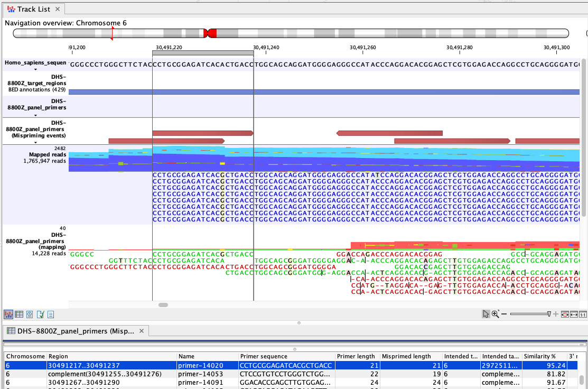
Task: Show the history view clock icon
Action: (30, 314)
